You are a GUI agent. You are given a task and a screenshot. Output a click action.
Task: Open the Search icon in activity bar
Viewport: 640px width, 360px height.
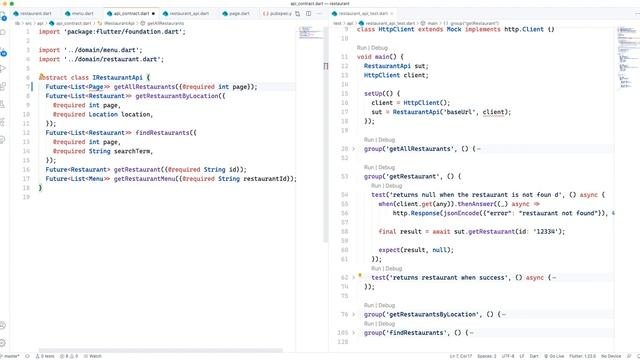[3, 32]
